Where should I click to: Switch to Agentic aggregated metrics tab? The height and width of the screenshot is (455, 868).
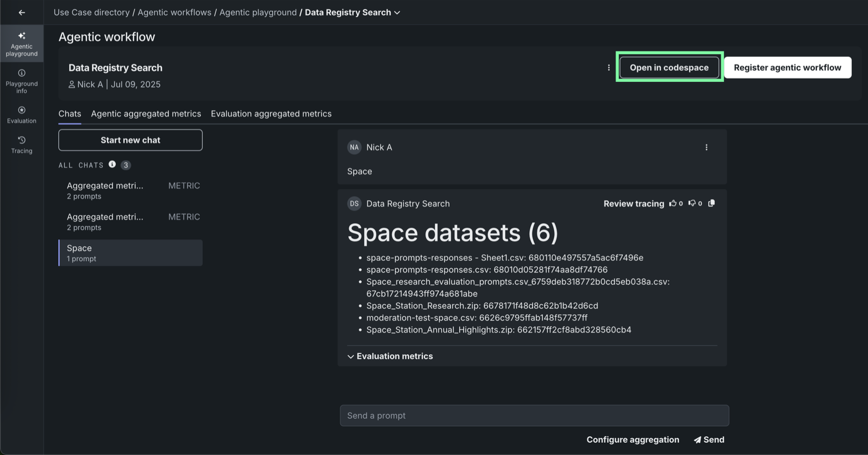pyautogui.click(x=146, y=113)
